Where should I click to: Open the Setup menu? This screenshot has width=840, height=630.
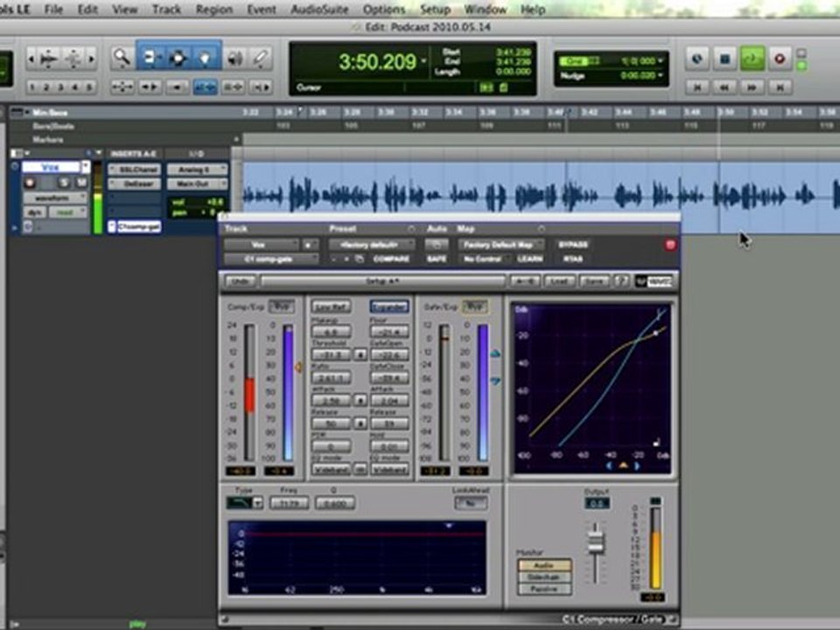click(x=435, y=10)
